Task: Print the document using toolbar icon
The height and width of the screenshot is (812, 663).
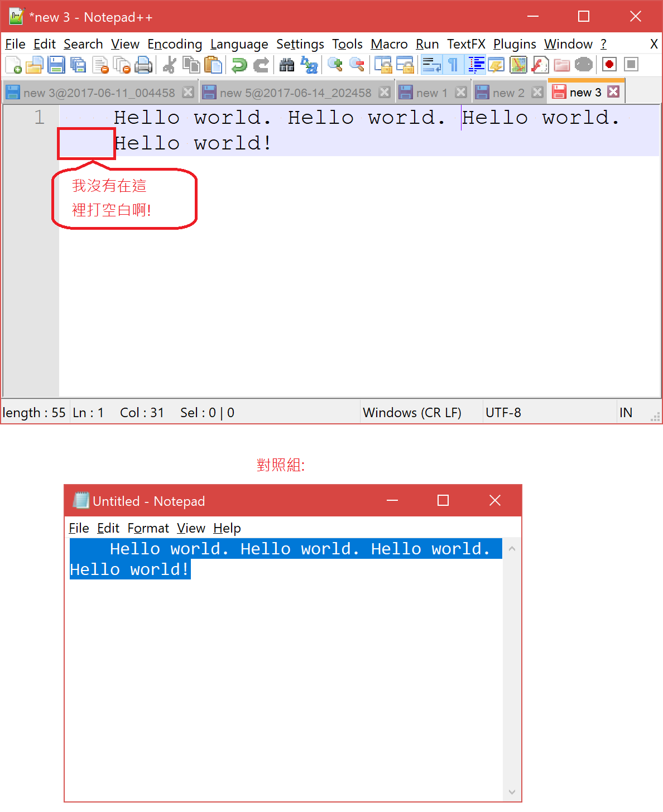Action: [x=143, y=65]
